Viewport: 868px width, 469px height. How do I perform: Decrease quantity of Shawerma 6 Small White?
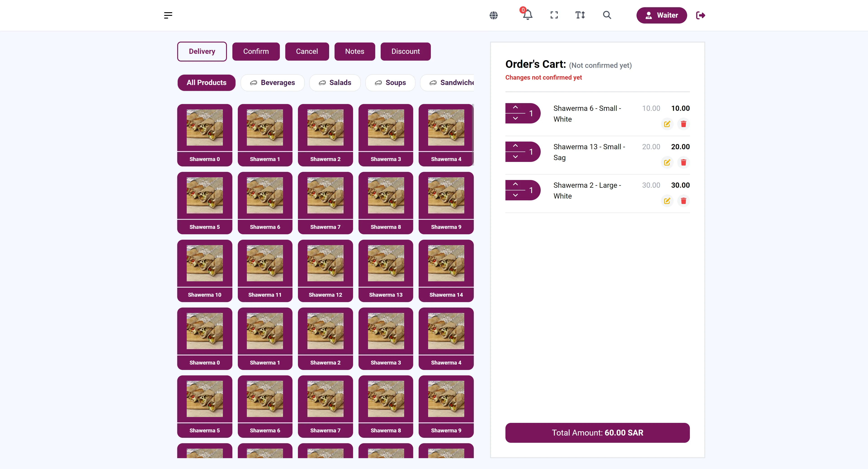point(515,118)
